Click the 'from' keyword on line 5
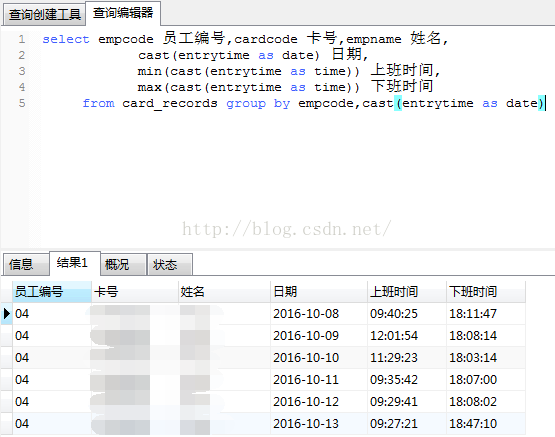This screenshot has height=437, width=555. tap(98, 103)
